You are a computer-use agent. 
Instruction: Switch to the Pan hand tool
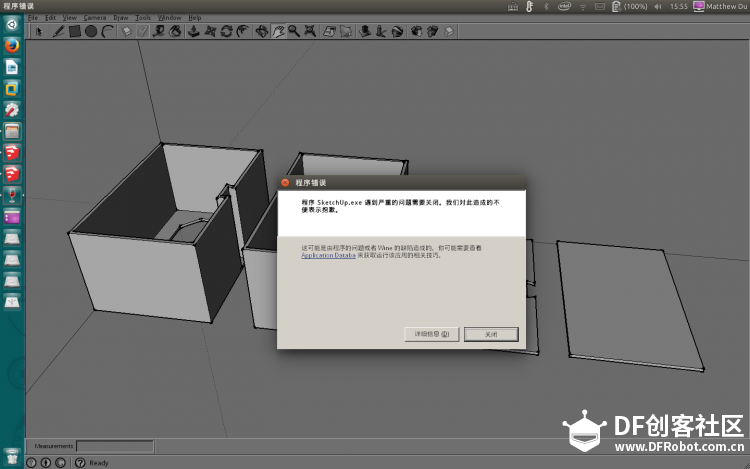(x=278, y=32)
